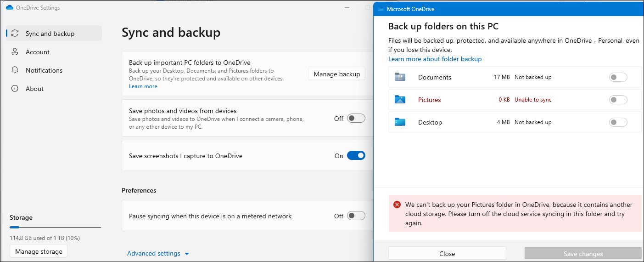Click the Documents folder icon
The image size is (644, 262).
[400, 77]
